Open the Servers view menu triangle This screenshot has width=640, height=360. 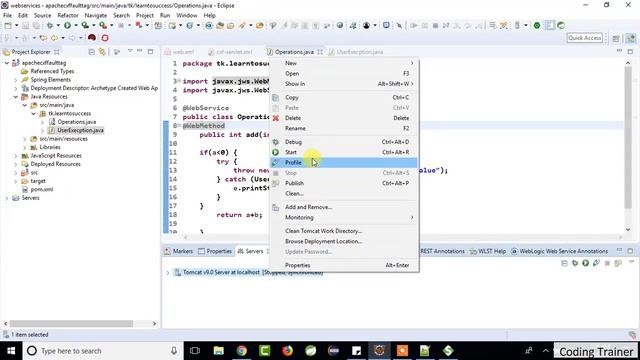pos(631,262)
